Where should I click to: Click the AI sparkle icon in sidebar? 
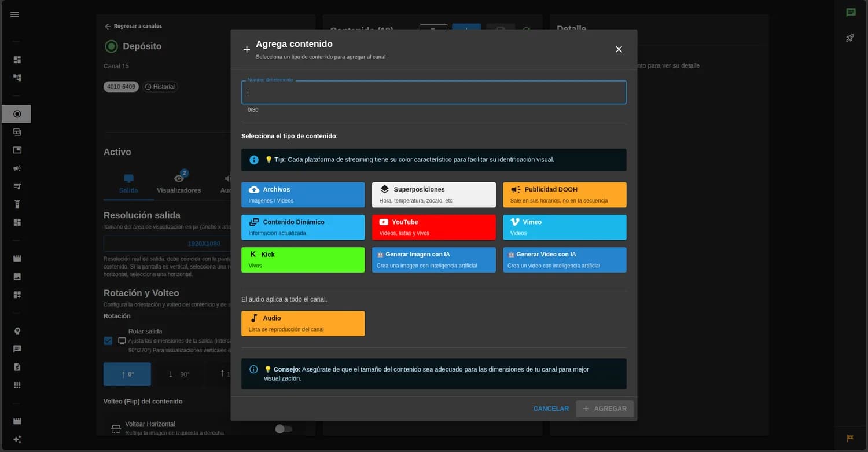click(17, 439)
